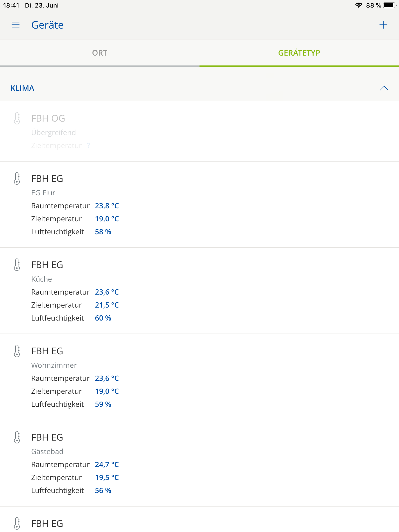399x532 pixels.
Task: Open Wohnzimmer Zieltemperatur 19,0 °C value
Action: click(x=107, y=391)
